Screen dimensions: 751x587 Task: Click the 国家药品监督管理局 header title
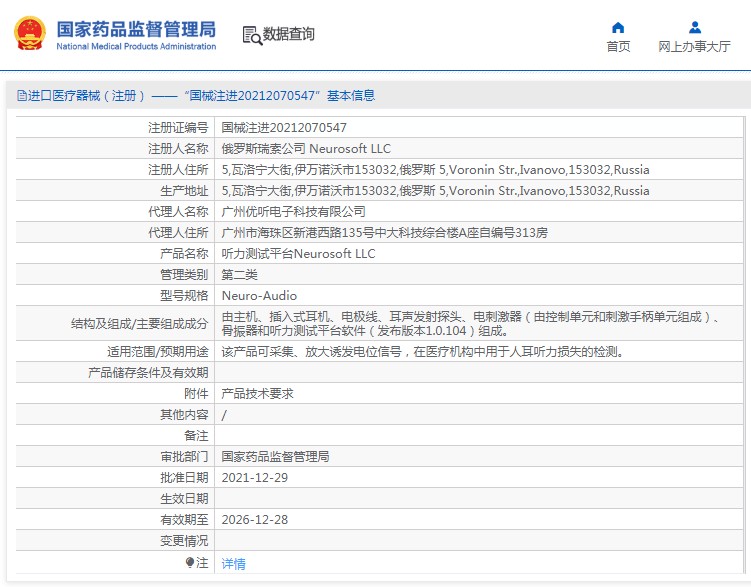pyautogui.click(x=136, y=29)
